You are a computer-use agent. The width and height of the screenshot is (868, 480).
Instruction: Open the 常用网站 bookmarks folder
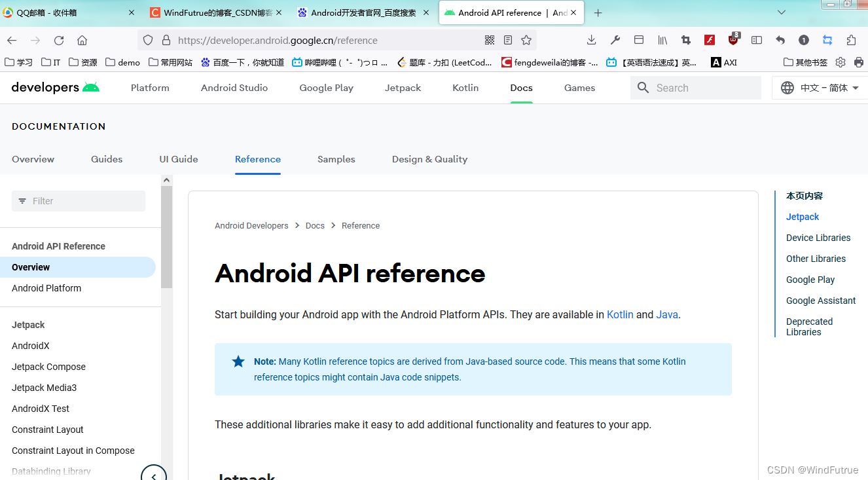[170, 62]
